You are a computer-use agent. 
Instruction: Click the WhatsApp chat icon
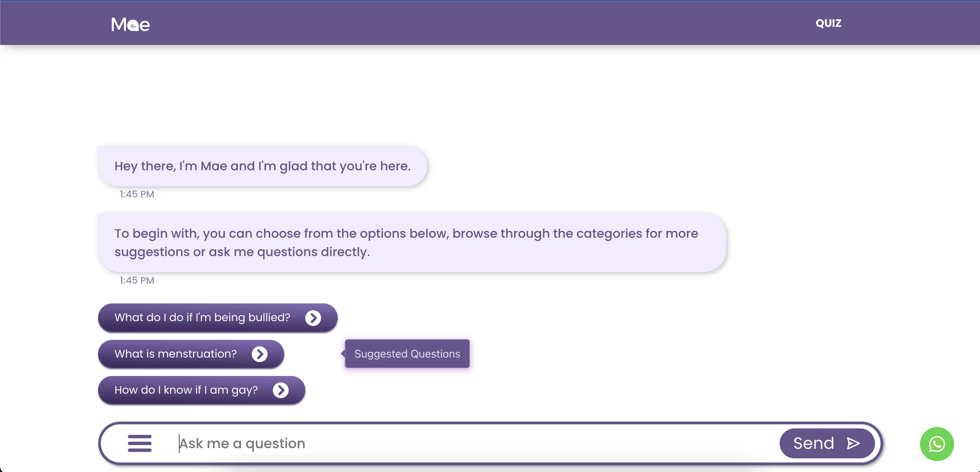tap(936, 444)
